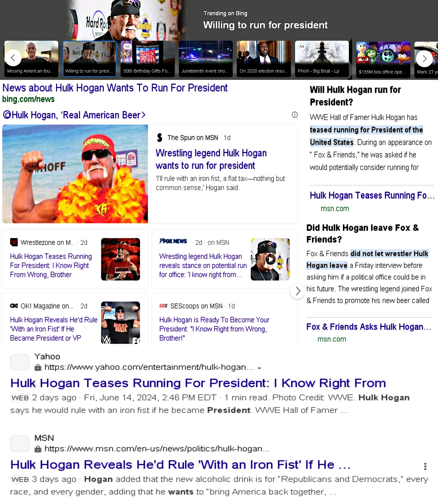Open OK! Magazine Iron Fist article
Screen dimensions: 438x504
[53, 329]
